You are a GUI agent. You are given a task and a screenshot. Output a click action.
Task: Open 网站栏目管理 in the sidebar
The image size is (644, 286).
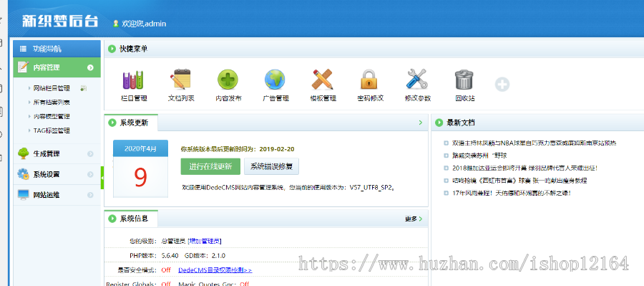pos(52,88)
